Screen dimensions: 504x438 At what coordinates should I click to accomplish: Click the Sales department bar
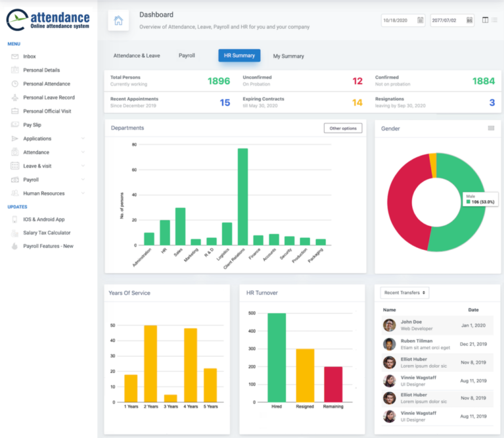pyautogui.click(x=180, y=227)
